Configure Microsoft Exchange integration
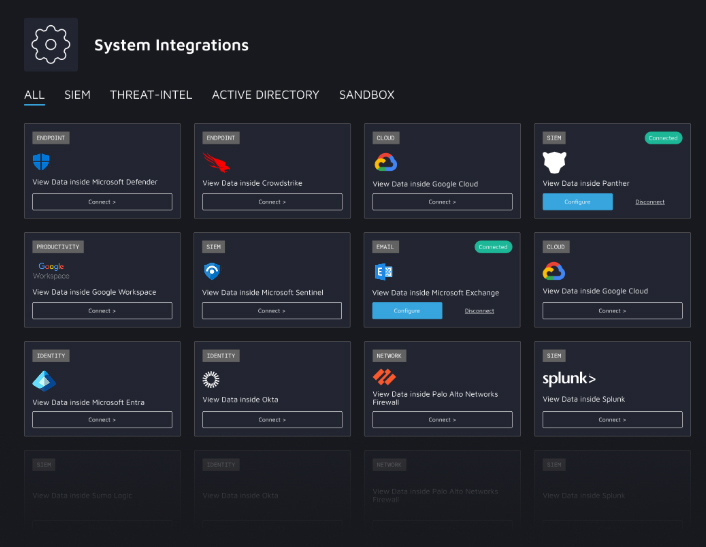Image resolution: width=706 pixels, height=547 pixels. pyautogui.click(x=407, y=311)
